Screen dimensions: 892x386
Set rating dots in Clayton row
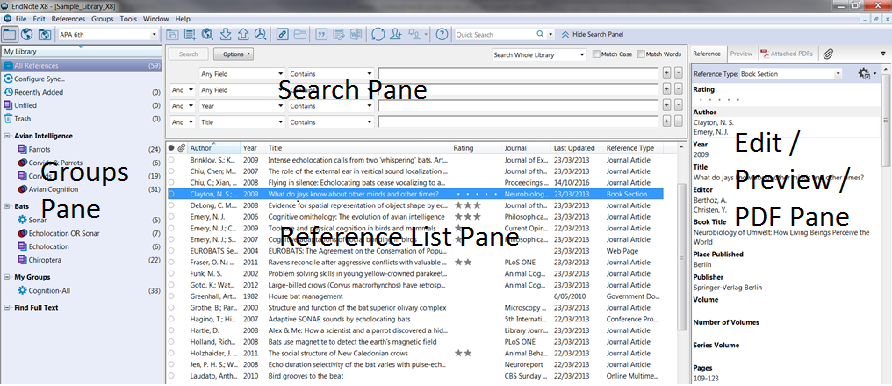(x=477, y=194)
